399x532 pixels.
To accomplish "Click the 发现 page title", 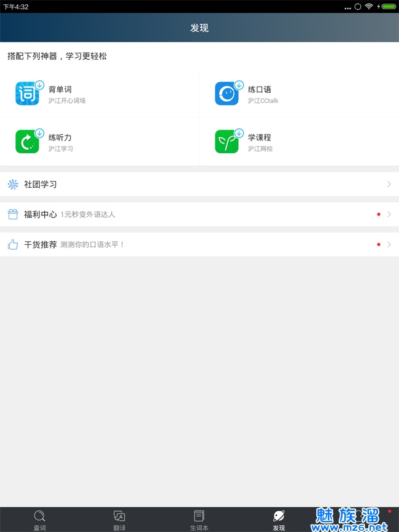I will [x=199, y=28].
